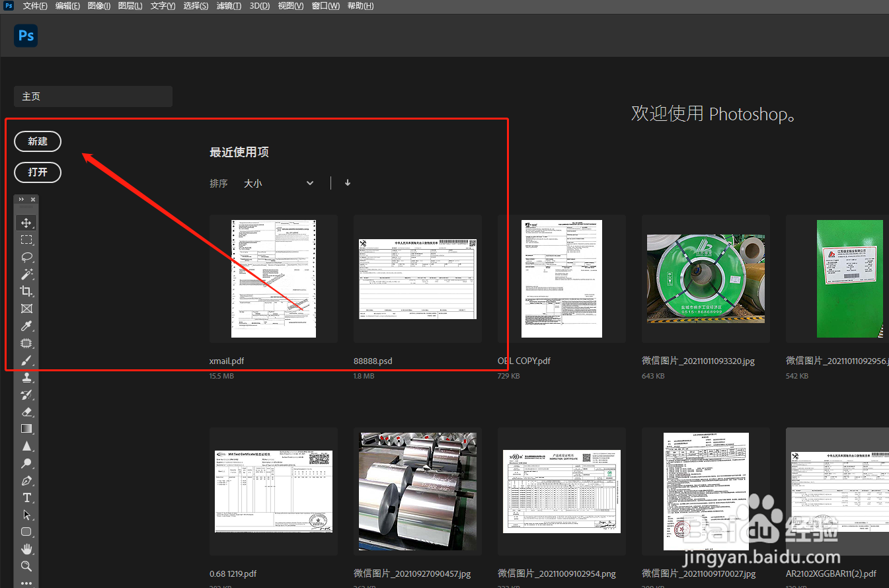This screenshot has height=588, width=889.
Task: Click the 最近使用项 heading
Action: [239, 152]
